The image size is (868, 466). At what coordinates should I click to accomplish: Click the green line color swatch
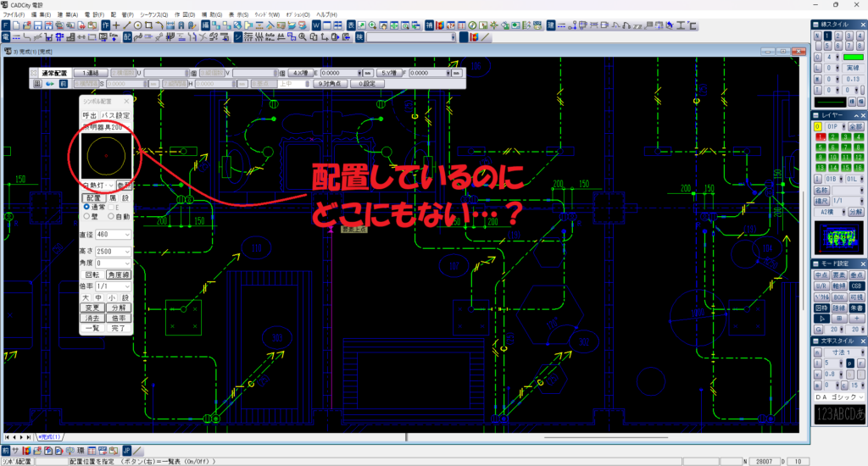(853, 57)
